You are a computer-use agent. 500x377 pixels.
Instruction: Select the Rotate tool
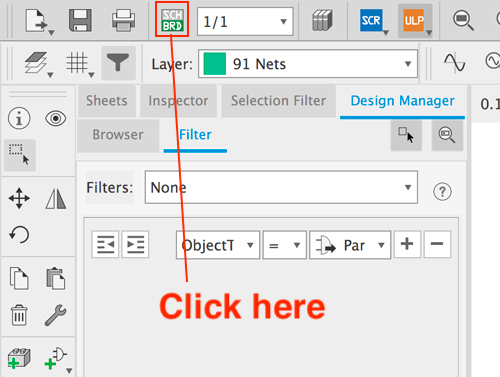coord(19,234)
